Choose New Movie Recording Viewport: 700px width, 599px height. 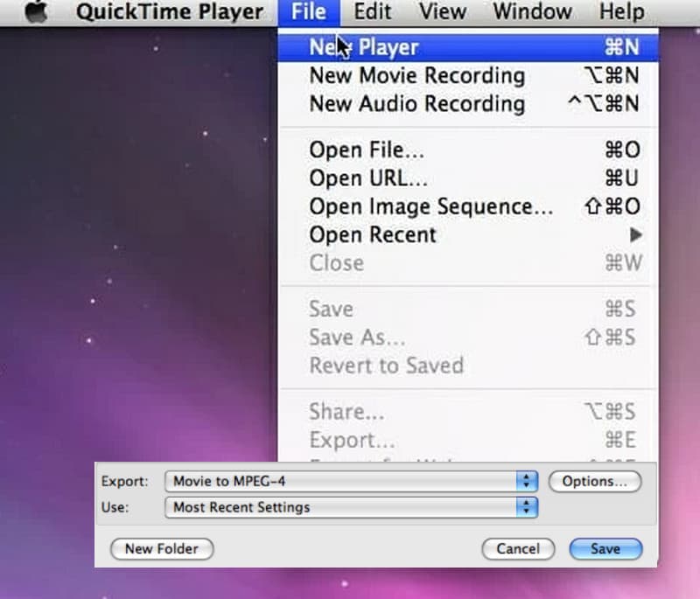pyautogui.click(x=416, y=75)
